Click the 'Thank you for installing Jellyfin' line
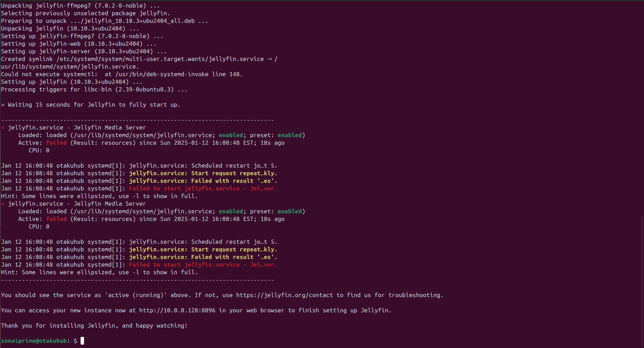644x348 pixels. (x=94, y=325)
